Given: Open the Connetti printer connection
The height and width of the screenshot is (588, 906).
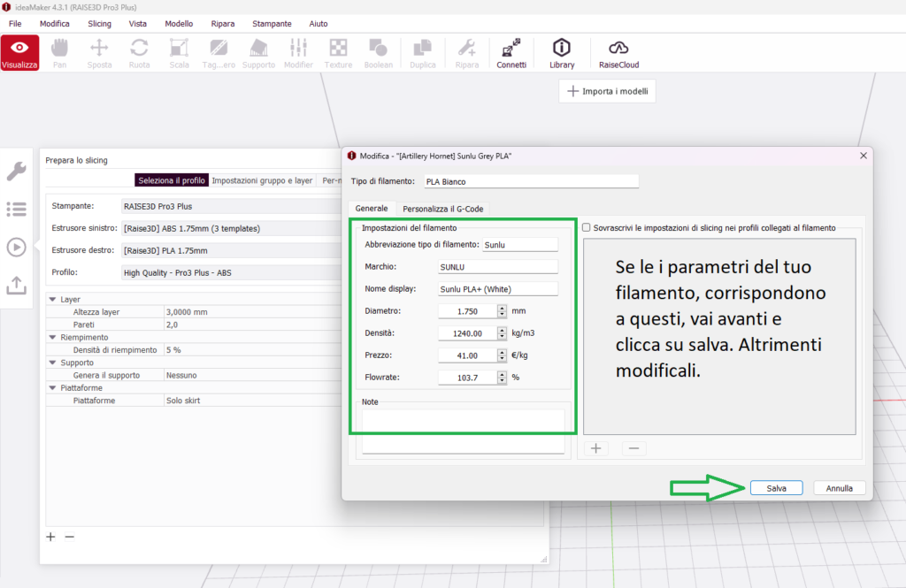Looking at the screenshot, I should point(511,53).
